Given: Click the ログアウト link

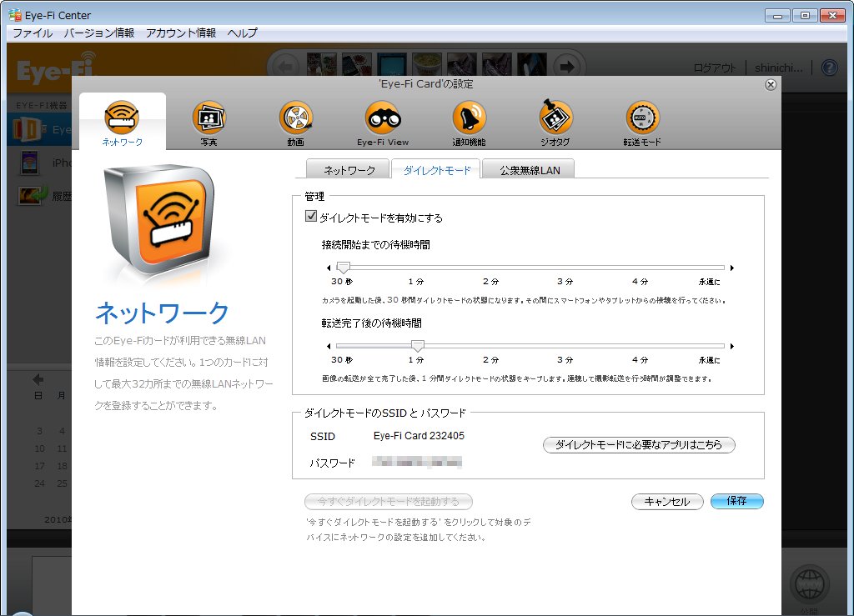Looking at the screenshot, I should tap(714, 68).
